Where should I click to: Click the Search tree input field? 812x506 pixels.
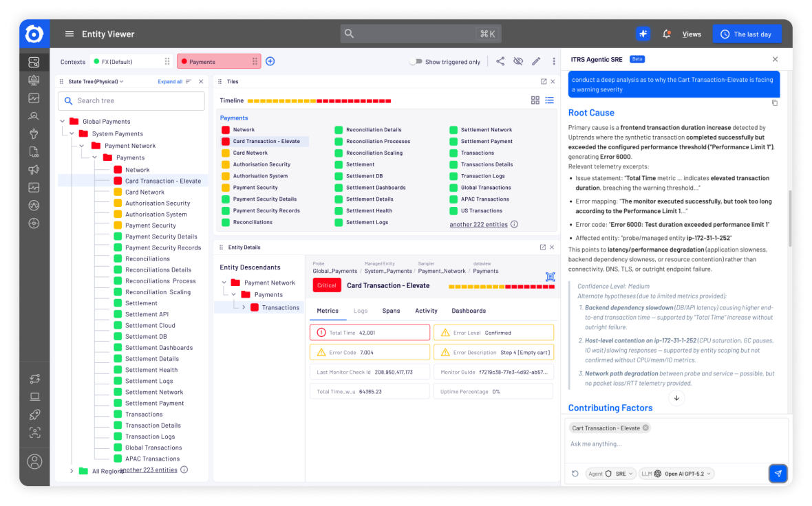(131, 100)
